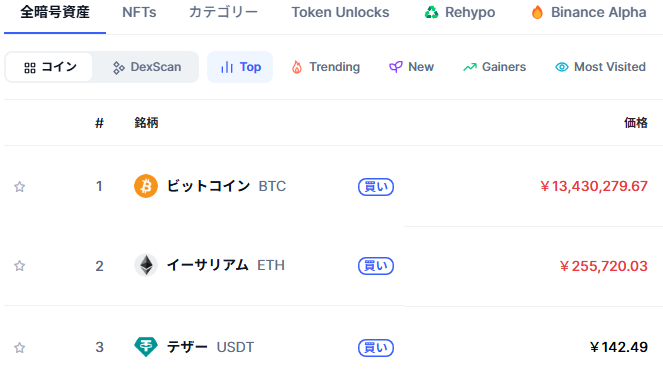This screenshot has width=663, height=373.
Task: Select the New sprout filter
Action: [411, 67]
